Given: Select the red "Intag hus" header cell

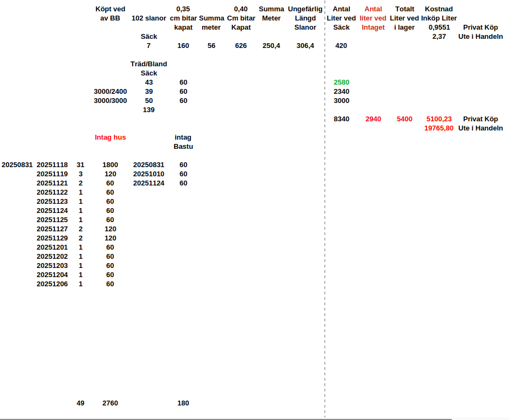Looking at the screenshot, I should coord(110,137).
